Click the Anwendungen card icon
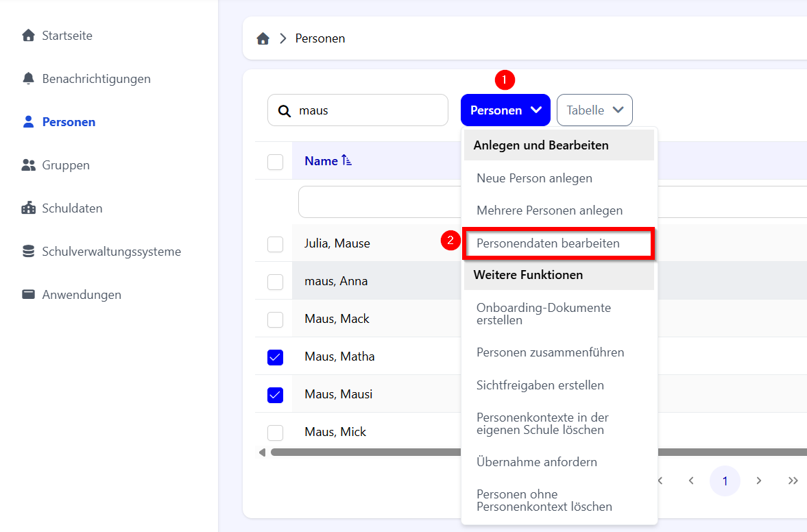807x532 pixels. 28,295
